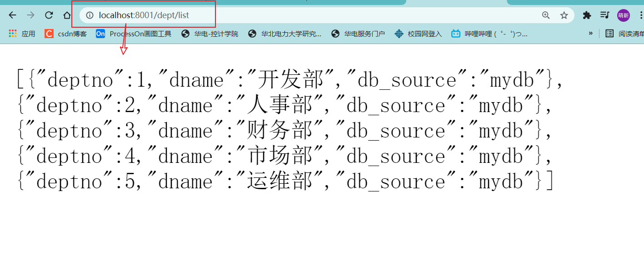
Task: Click the 开发部 text in JSON
Action: coord(290,80)
